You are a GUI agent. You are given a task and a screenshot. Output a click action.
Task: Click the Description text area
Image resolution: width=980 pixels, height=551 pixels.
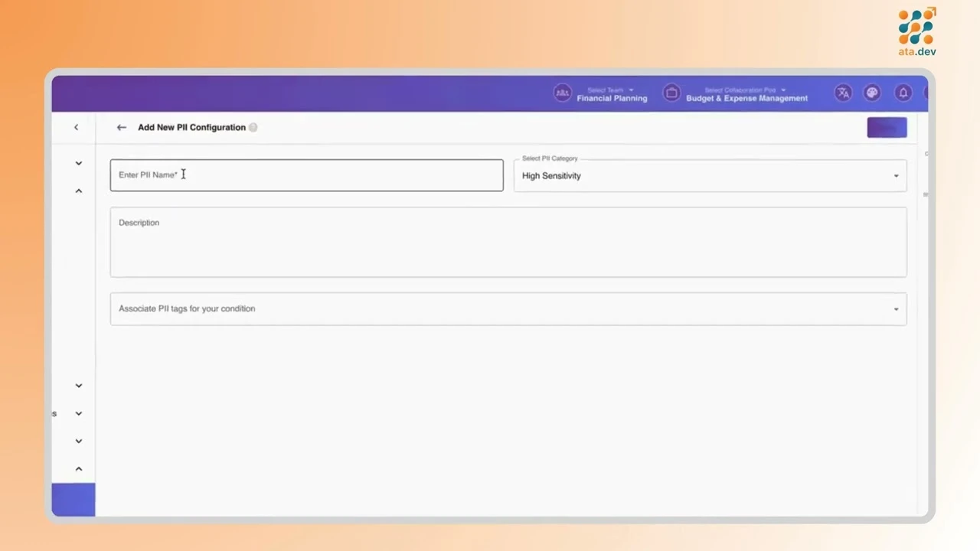point(508,242)
